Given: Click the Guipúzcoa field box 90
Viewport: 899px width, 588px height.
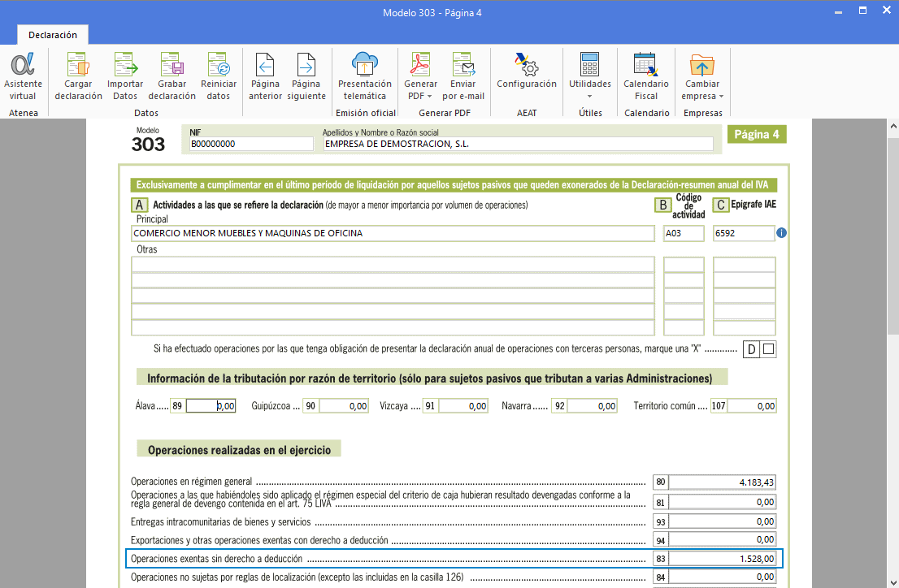Looking at the screenshot, I should [344, 406].
